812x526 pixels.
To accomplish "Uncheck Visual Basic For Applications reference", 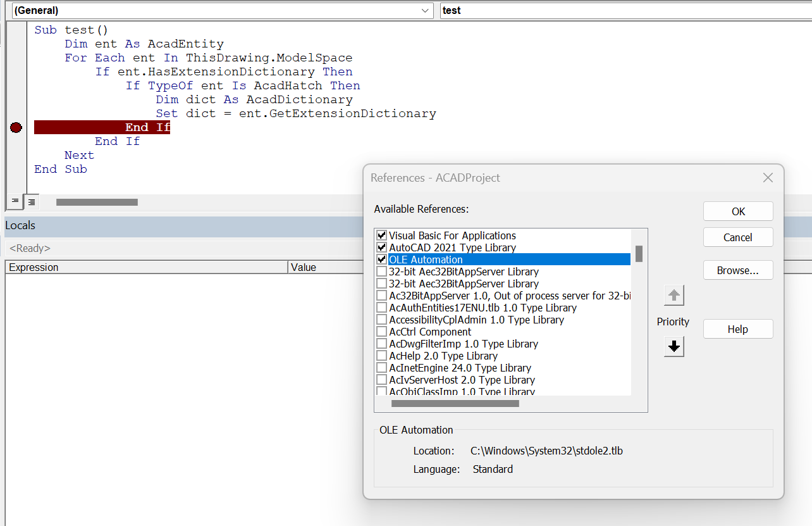I will tap(381, 235).
